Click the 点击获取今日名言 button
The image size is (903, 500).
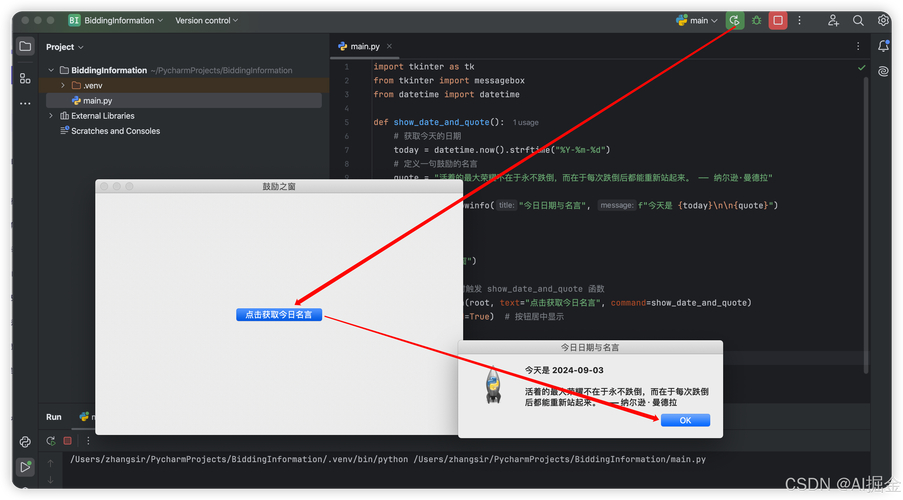click(x=279, y=314)
